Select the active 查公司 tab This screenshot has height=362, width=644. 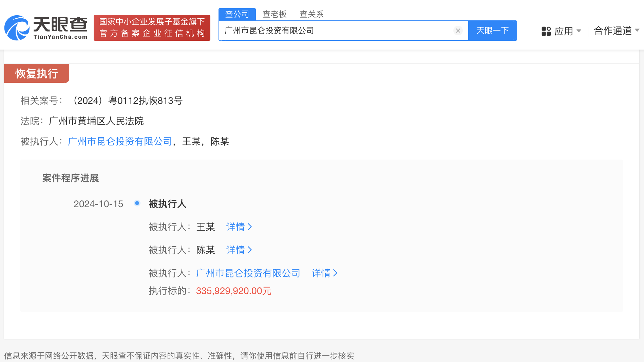pos(237,14)
